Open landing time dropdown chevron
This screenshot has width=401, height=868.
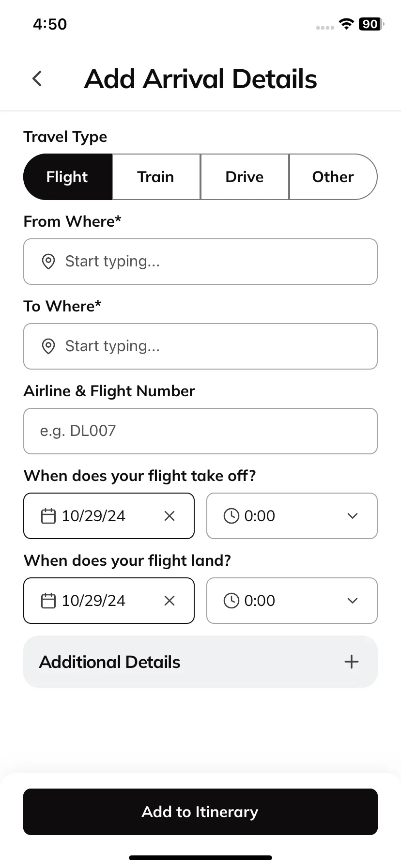click(353, 601)
